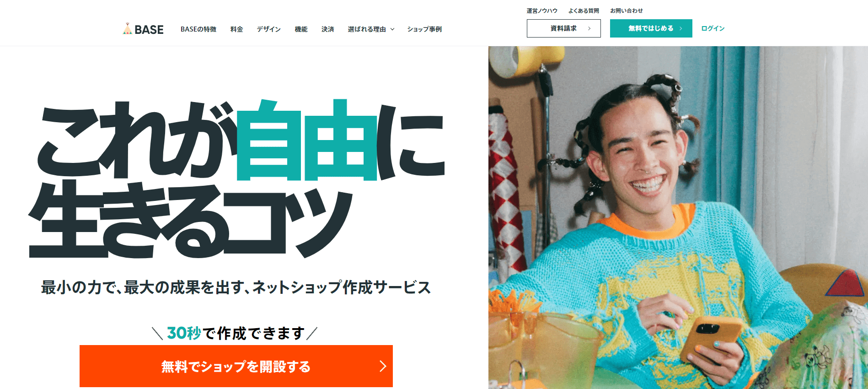Click the hero photo of smiling person
Screen dimensions: 868x389
(x=678, y=217)
